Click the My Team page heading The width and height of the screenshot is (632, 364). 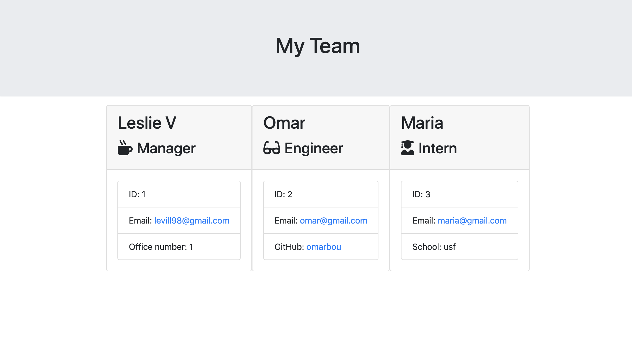318,46
